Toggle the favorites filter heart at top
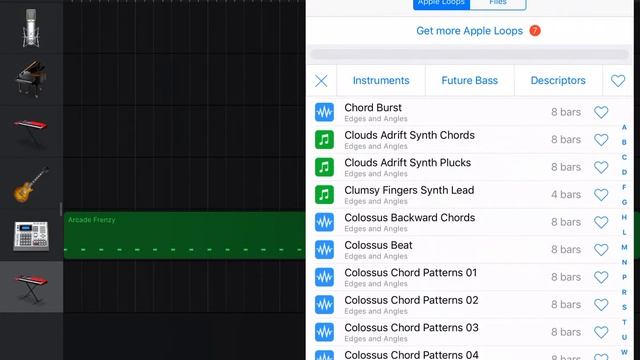Viewport: 640px width, 360px height. tap(618, 81)
